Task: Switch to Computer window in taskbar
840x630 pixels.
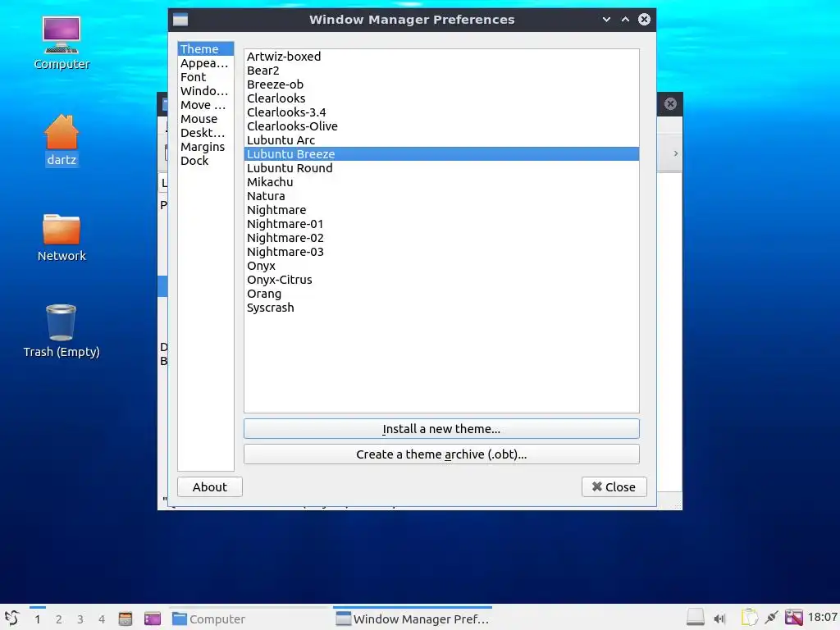Action: point(249,619)
